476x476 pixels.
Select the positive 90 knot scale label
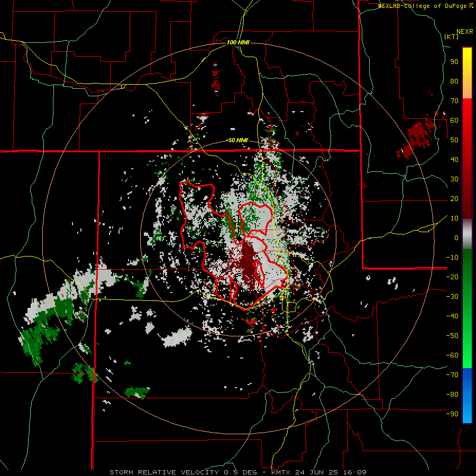454,62
